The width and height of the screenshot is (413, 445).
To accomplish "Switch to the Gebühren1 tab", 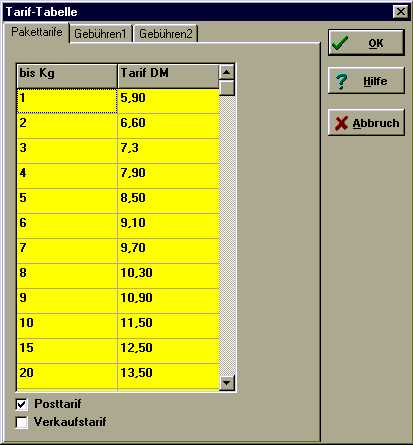I will [101, 34].
